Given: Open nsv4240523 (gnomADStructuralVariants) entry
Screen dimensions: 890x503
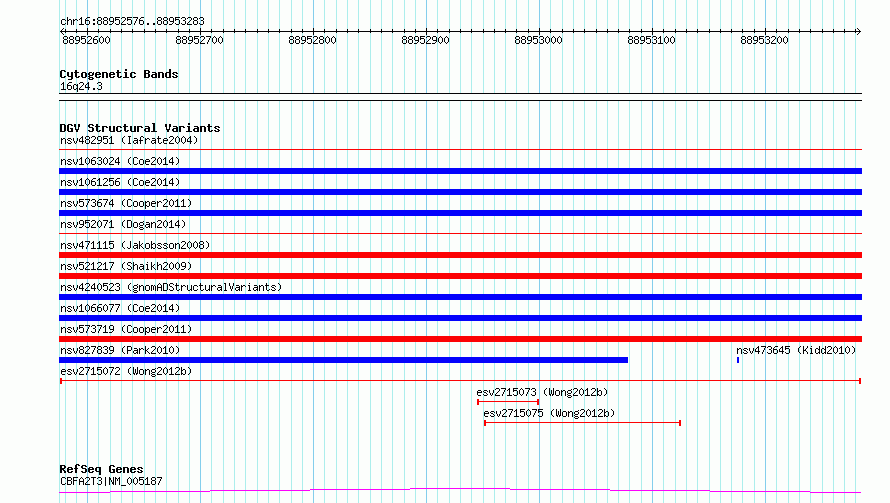Looking at the screenshot, I should pos(171,287).
